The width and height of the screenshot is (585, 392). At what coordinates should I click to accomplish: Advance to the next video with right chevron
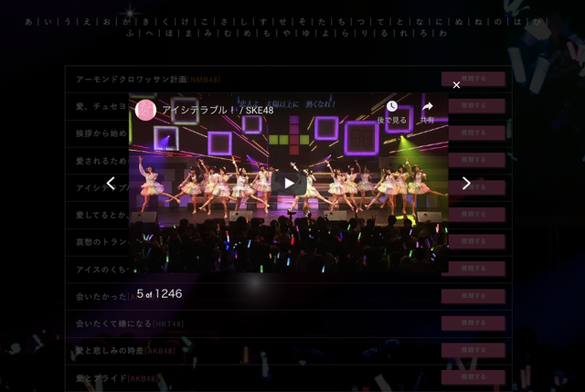tap(466, 183)
